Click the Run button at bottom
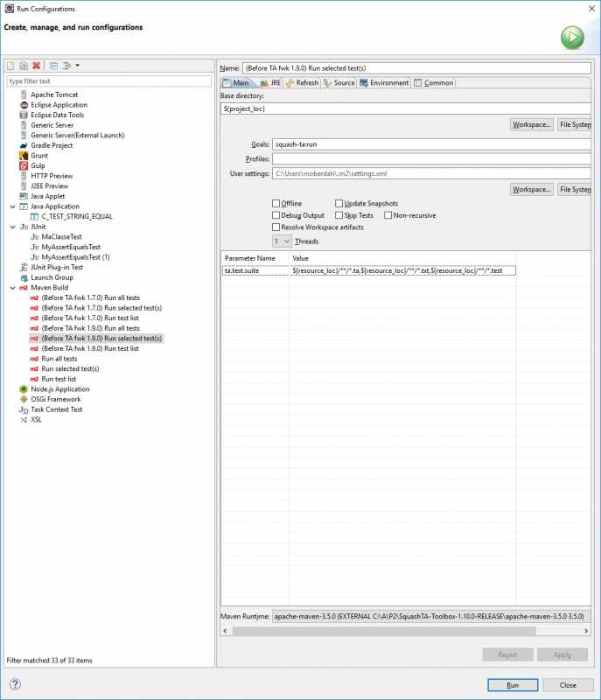Image resolution: width=601 pixels, height=700 pixels. tap(513, 684)
